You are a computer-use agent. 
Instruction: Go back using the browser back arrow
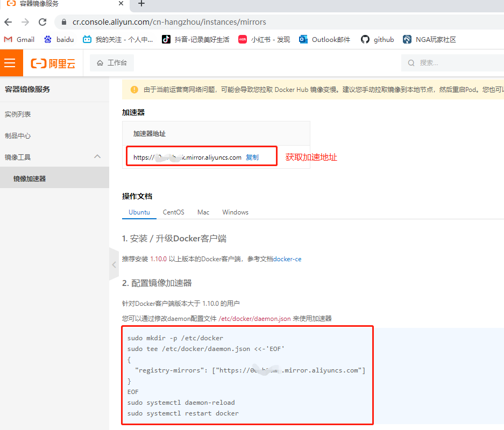pyautogui.click(x=9, y=22)
